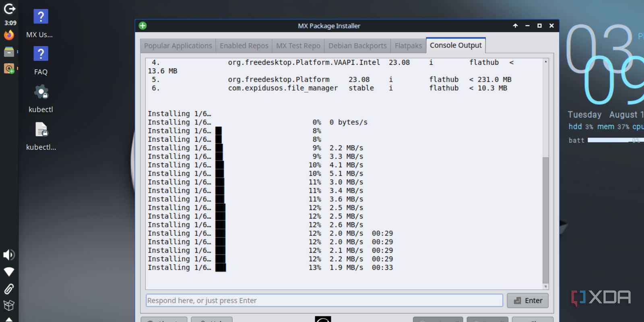Open the MX Test Repo tab
Screen dimensions: 644x322
tap(298, 45)
